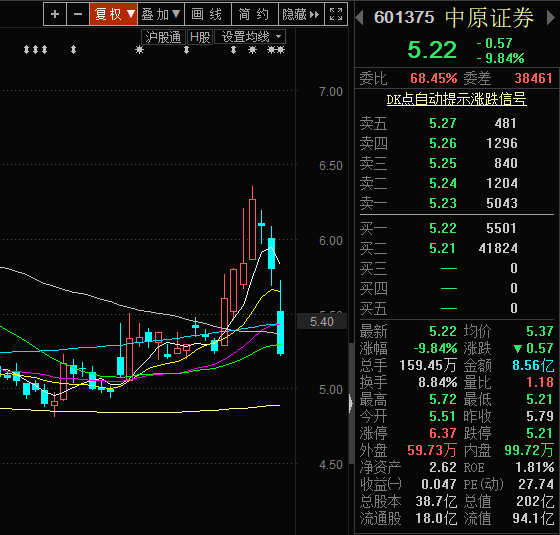Viewport: 560px width, 535px height.
Task: Click 买二 volume 41824
Action: (x=498, y=248)
